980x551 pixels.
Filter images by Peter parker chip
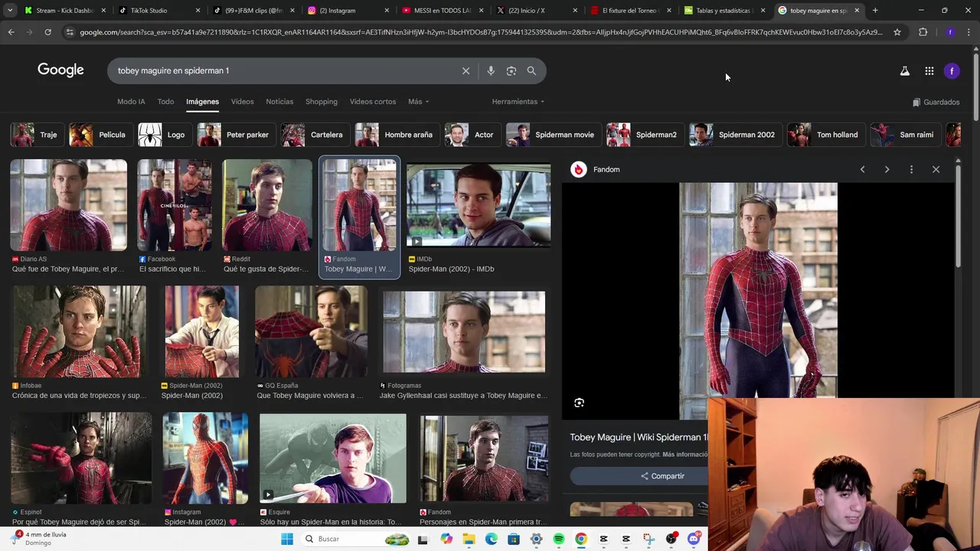coord(235,135)
